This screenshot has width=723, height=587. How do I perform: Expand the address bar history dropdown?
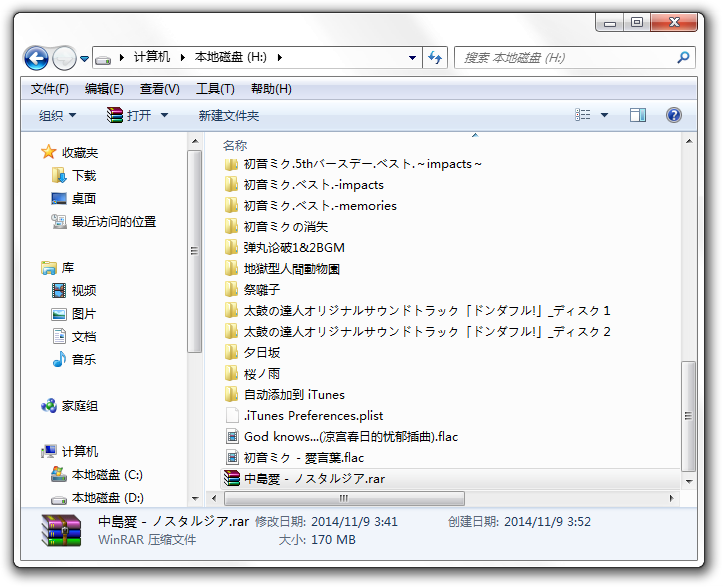(413, 58)
